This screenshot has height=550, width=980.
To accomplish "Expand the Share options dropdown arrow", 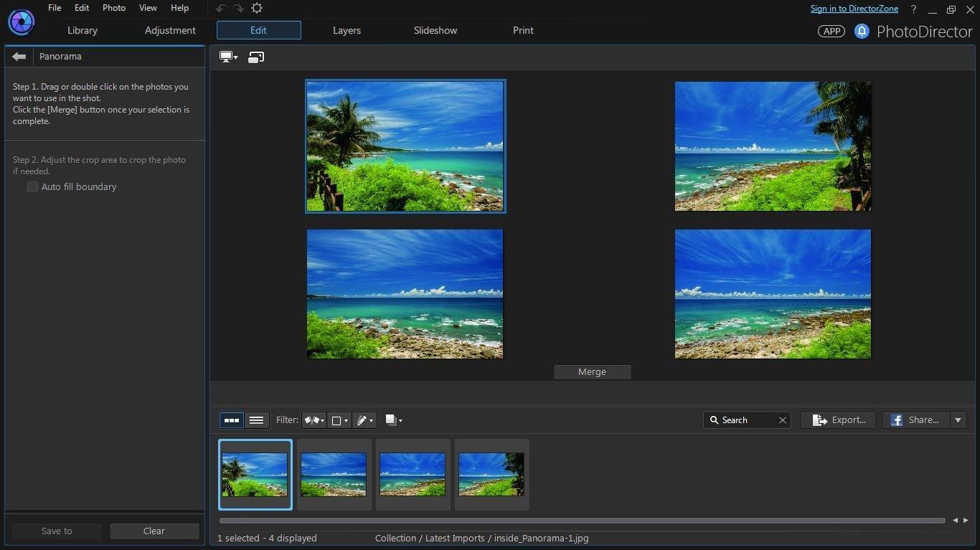I will 957,419.
